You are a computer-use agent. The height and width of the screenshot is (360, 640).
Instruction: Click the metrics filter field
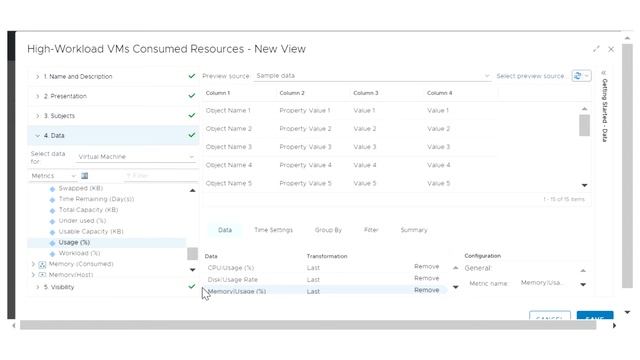click(160, 176)
